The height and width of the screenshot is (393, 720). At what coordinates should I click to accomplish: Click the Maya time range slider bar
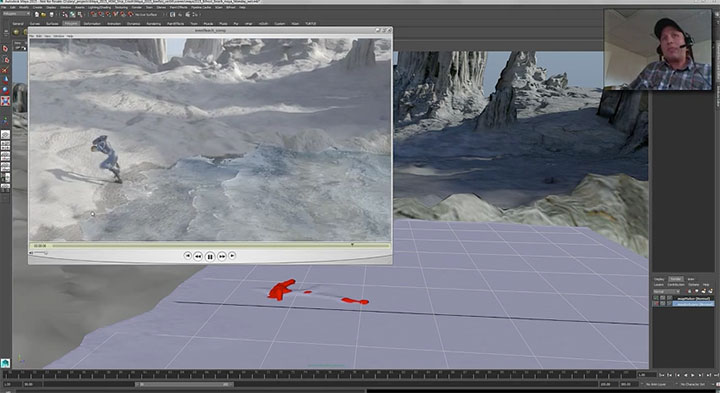pos(185,384)
